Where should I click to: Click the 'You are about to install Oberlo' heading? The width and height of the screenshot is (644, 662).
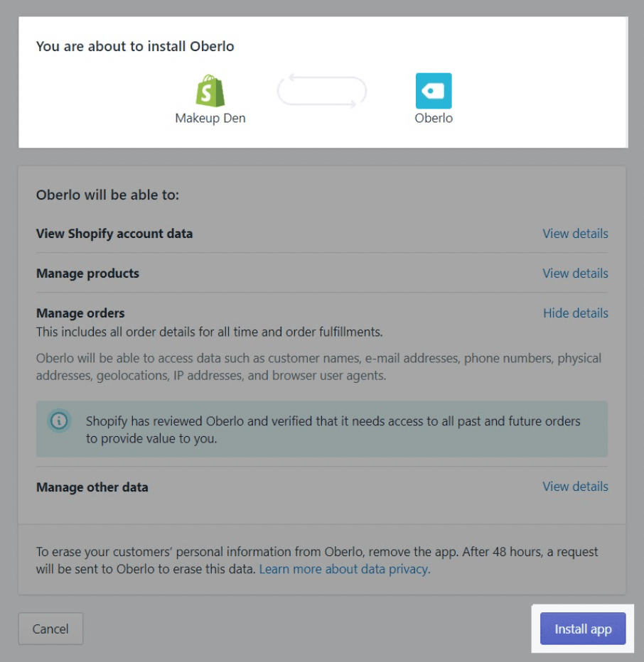tap(135, 47)
